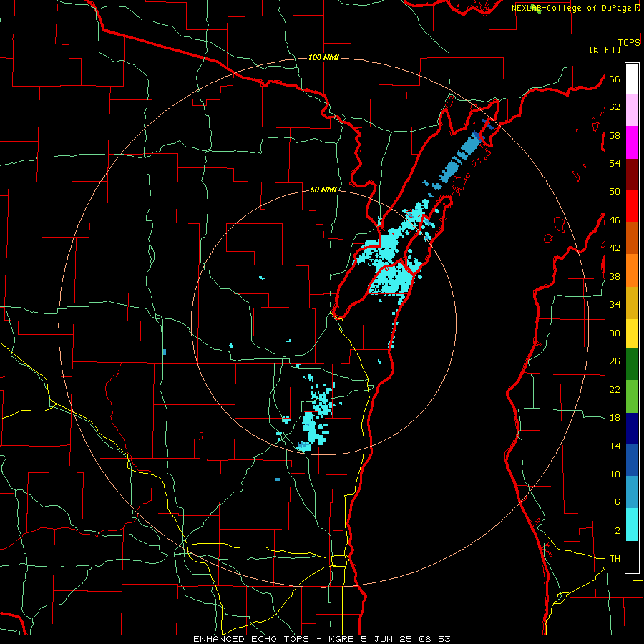
Task: Select the dark red legend swatch
Action: 632,175
